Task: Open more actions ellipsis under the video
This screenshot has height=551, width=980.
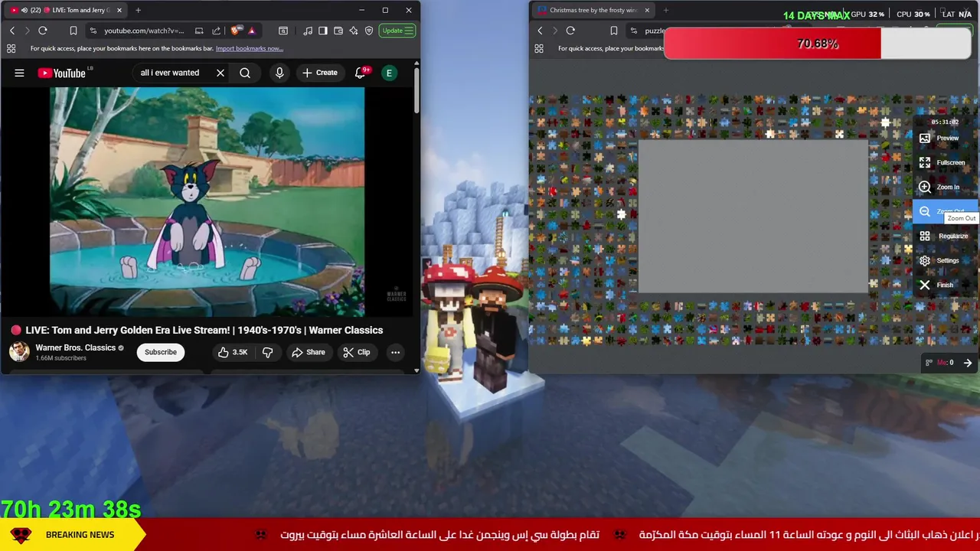Action: (395, 352)
